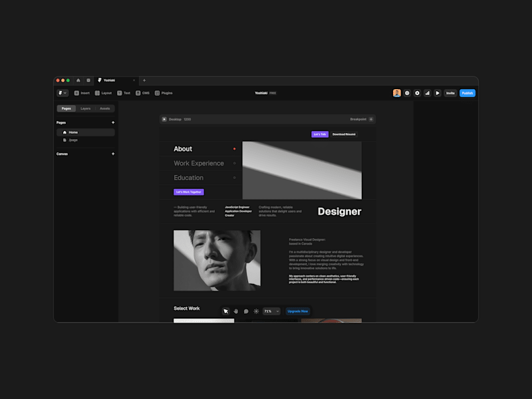Click the inbox icon in window tab bar
The width and height of the screenshot is (532, 399).
point(88,80)
